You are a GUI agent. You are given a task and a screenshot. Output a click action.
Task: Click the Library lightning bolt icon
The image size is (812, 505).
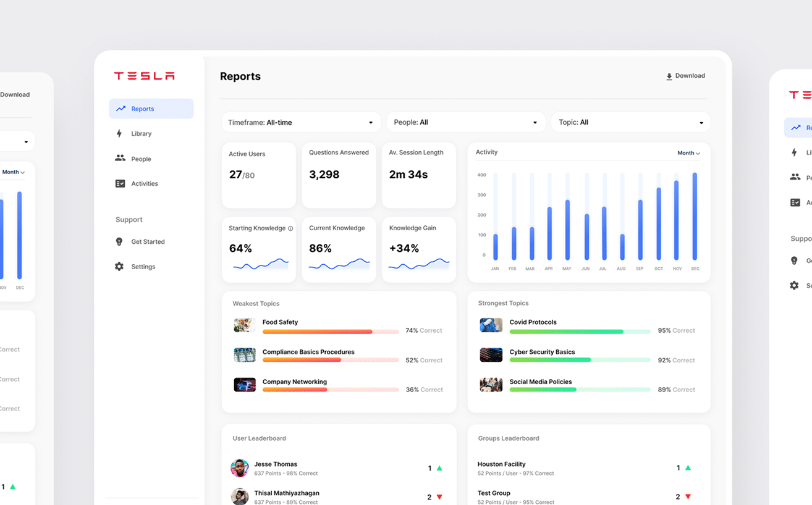119,133
